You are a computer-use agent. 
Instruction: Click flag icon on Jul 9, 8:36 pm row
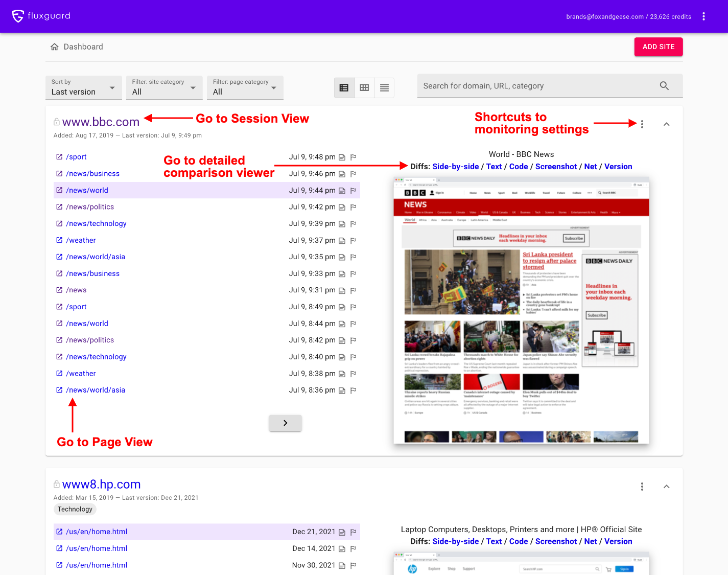[x=353, y=390]
